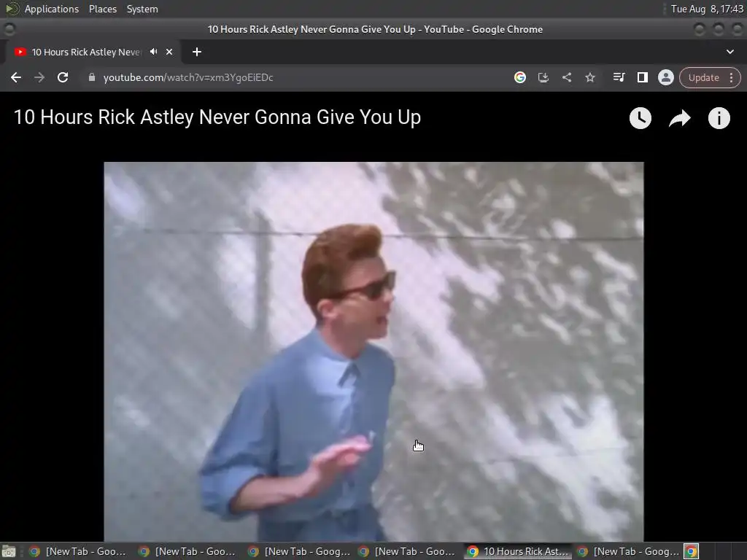Viewport: 747px width, 560px height.
Task: Close the 10 Hours Rick Astley tab
Action: coord(169,52)
